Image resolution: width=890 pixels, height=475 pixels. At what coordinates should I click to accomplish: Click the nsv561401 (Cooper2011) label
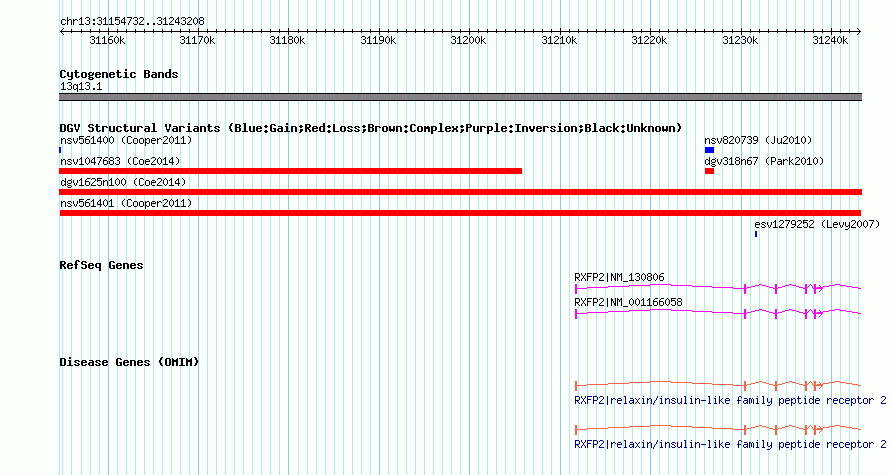point(126,203)
